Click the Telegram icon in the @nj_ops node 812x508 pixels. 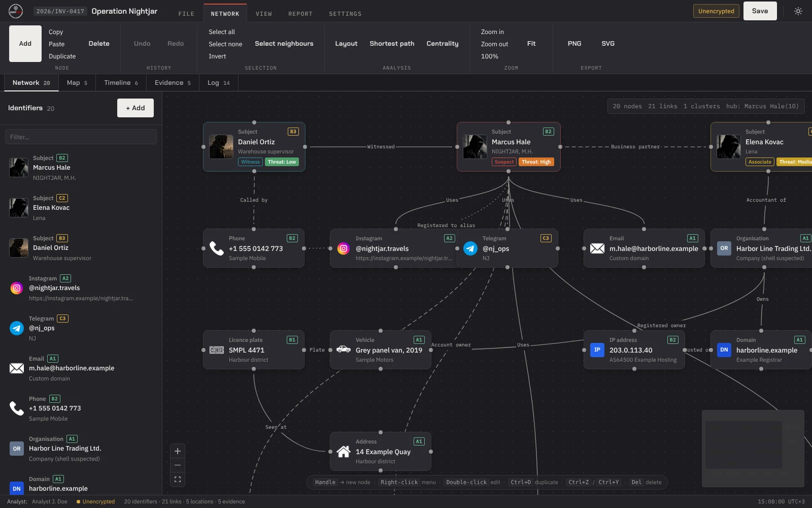click(470, 248)
